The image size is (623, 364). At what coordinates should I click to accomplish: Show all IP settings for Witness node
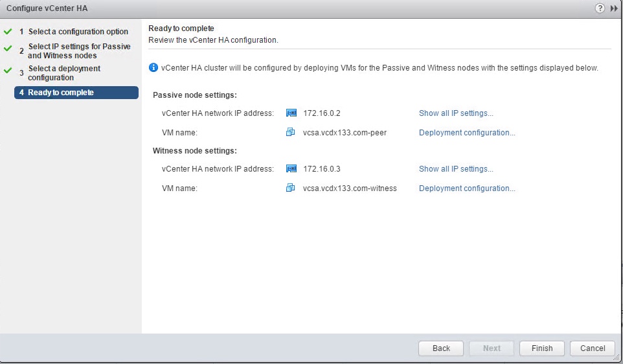click(456, 169)
